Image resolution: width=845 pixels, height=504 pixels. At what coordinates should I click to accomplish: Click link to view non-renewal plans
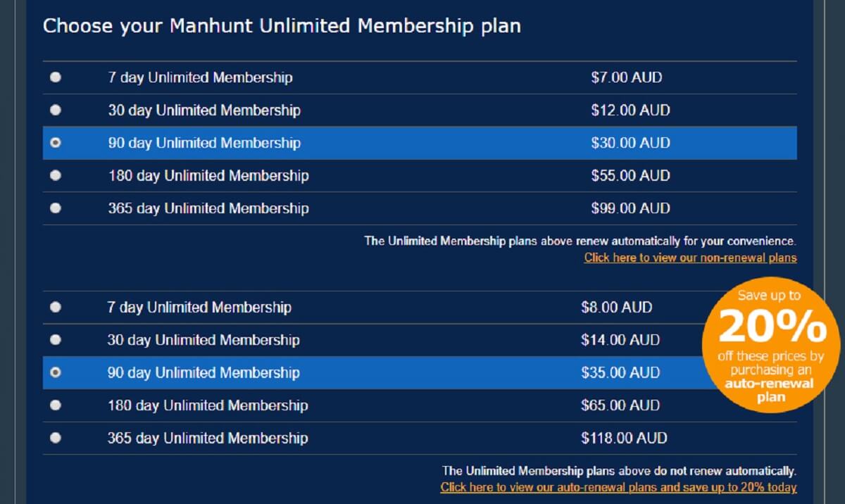click(x=690, y=258)
